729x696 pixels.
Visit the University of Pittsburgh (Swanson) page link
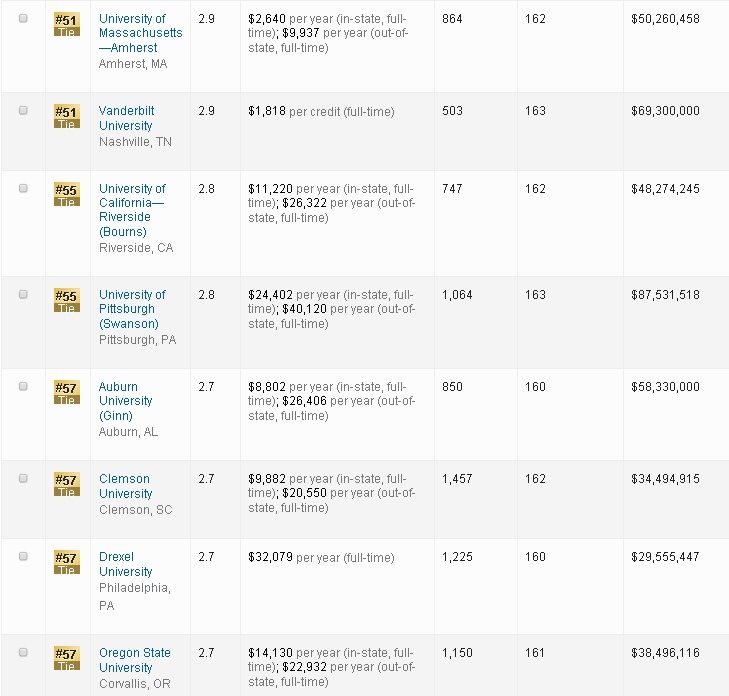click(x=132, y=309)
